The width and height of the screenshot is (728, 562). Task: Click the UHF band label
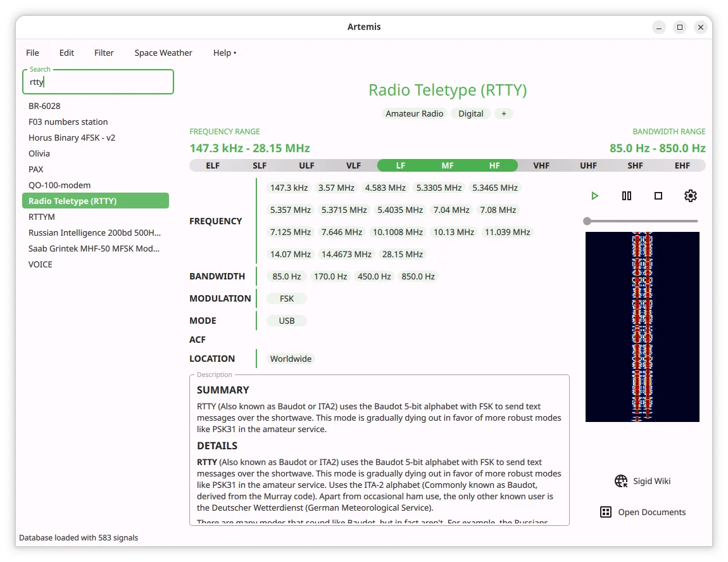point(588,165)
